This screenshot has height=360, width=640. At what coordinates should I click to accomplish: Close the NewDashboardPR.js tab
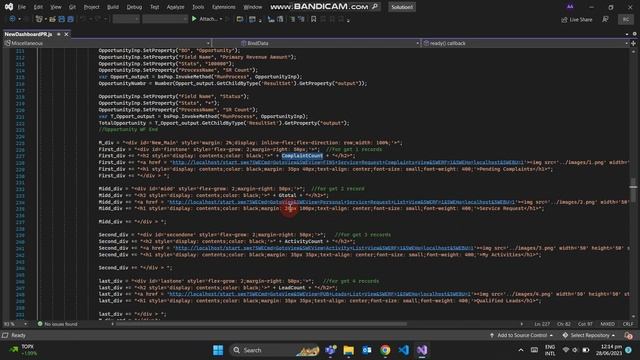(x=66, y=34)
